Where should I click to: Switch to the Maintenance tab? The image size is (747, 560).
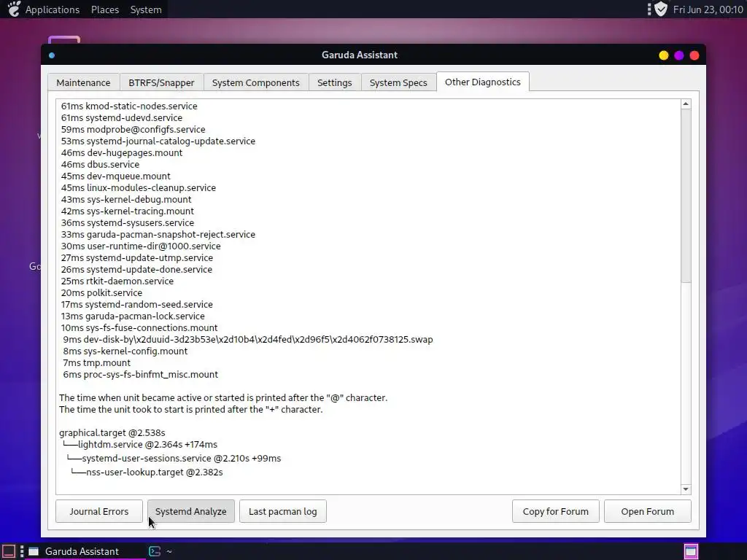tap(83, 82)
